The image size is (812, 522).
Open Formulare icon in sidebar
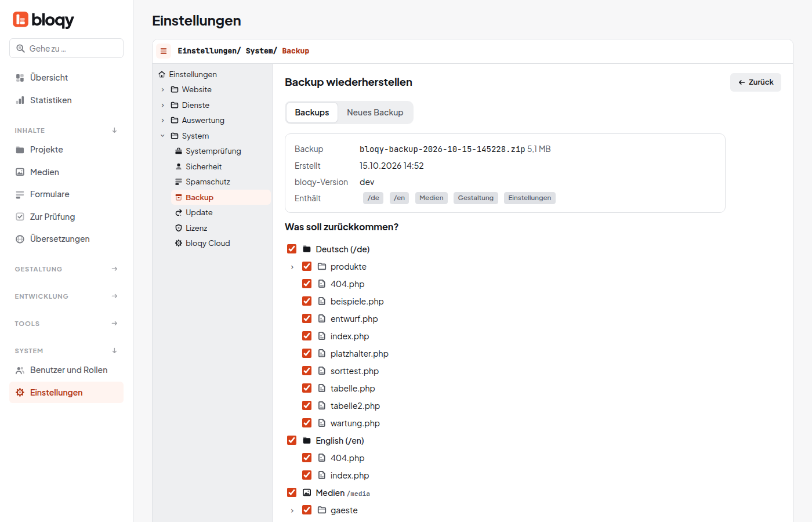coord(20,194)
